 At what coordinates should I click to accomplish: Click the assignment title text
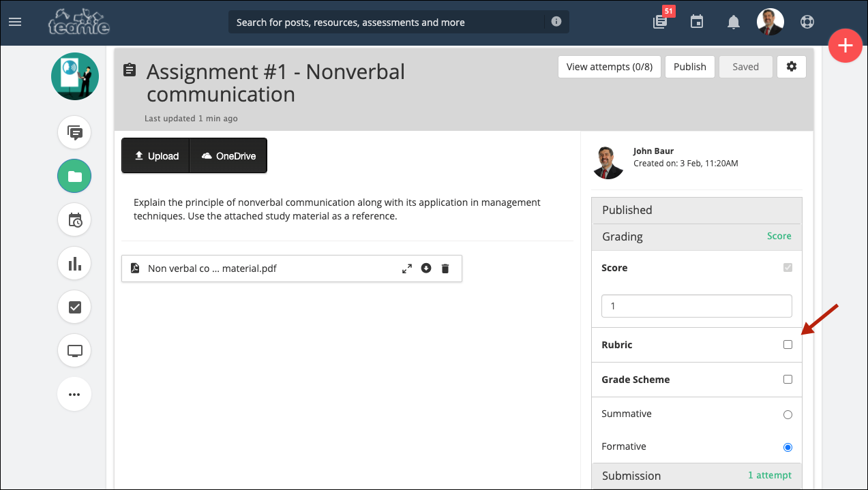pyautogui.click(x=275, y=82)
